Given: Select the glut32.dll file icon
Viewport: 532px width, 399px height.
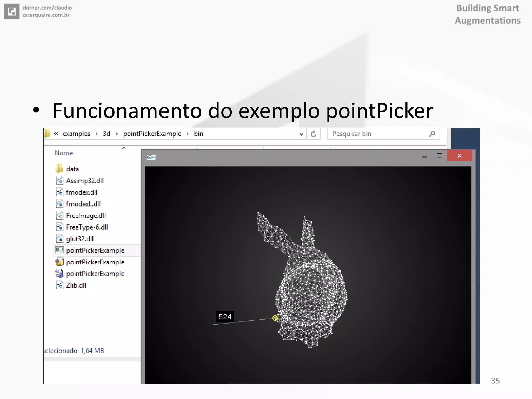Looking at the screenshot, I should pos(60,238).
